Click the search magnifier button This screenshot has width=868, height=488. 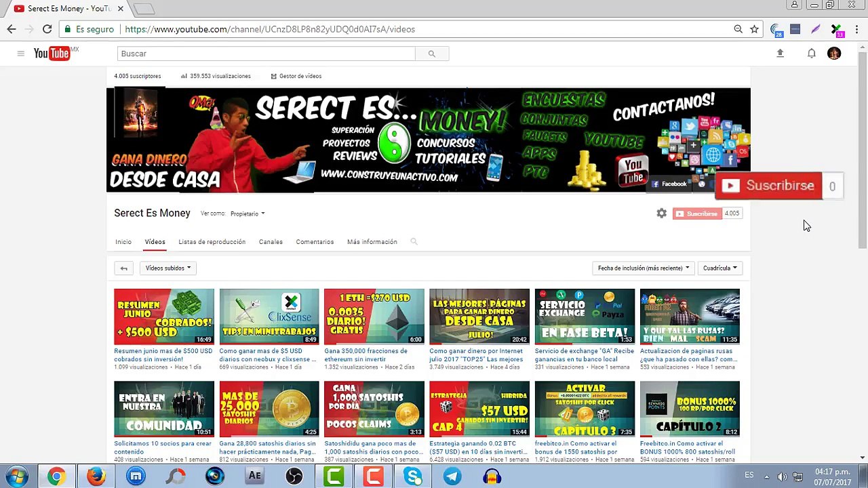(x=432, y=54)
